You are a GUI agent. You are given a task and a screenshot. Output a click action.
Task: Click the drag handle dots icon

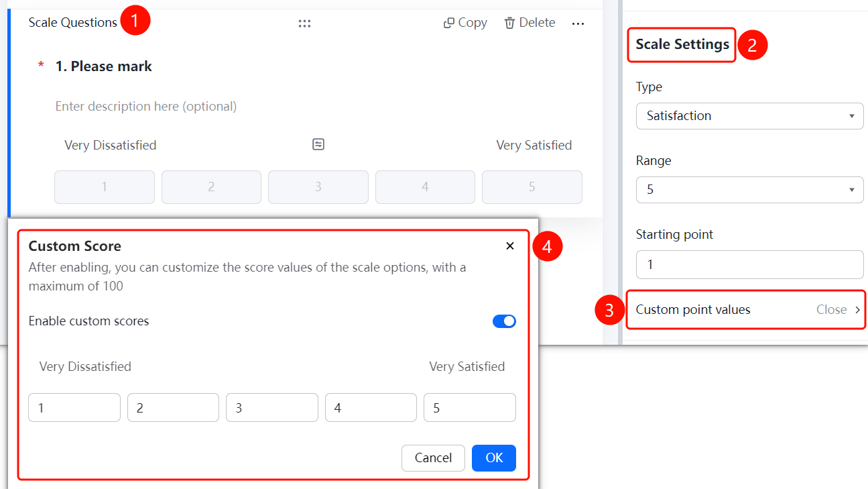pyautogui.click(x=304, y=23)
